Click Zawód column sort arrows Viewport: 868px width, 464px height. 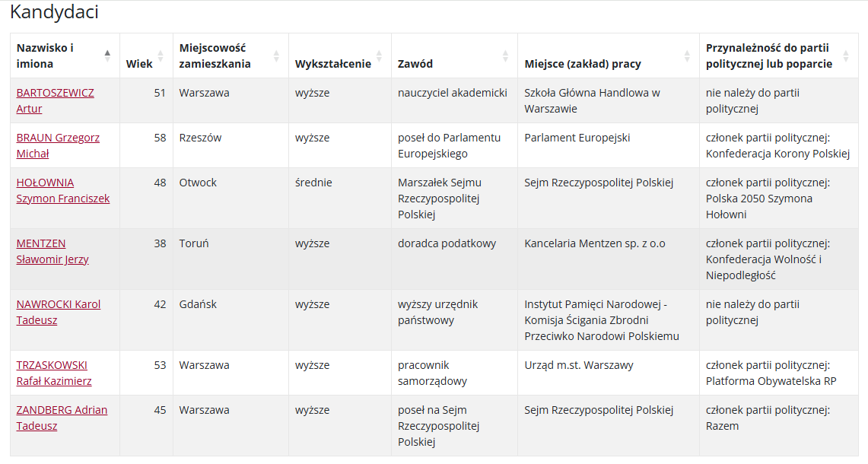coord(505,56)
